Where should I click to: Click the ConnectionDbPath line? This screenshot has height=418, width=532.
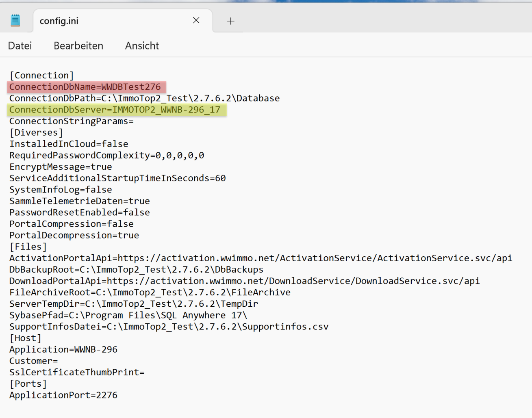pos(145,98)
